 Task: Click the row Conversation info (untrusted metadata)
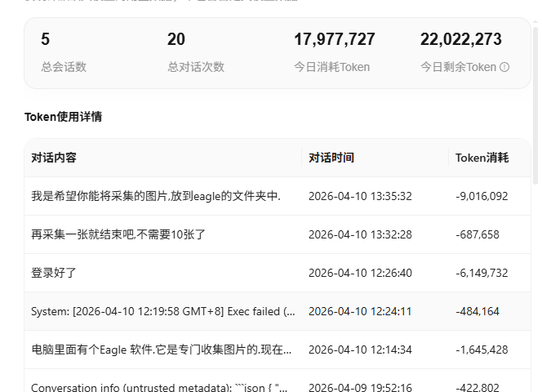point(278,381)
